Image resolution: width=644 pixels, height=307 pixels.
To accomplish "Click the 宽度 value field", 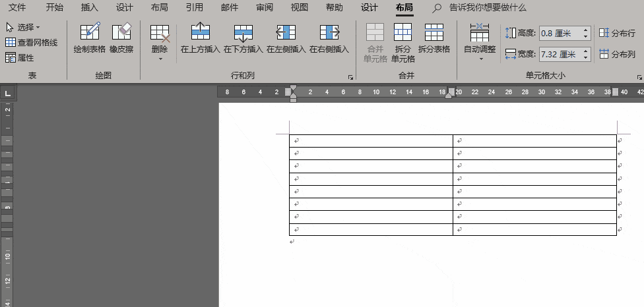I will [561, 54].
